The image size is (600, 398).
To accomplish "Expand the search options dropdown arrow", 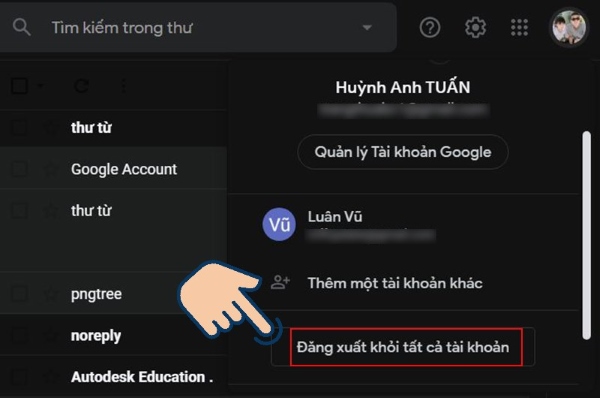I will pos(367,28).
